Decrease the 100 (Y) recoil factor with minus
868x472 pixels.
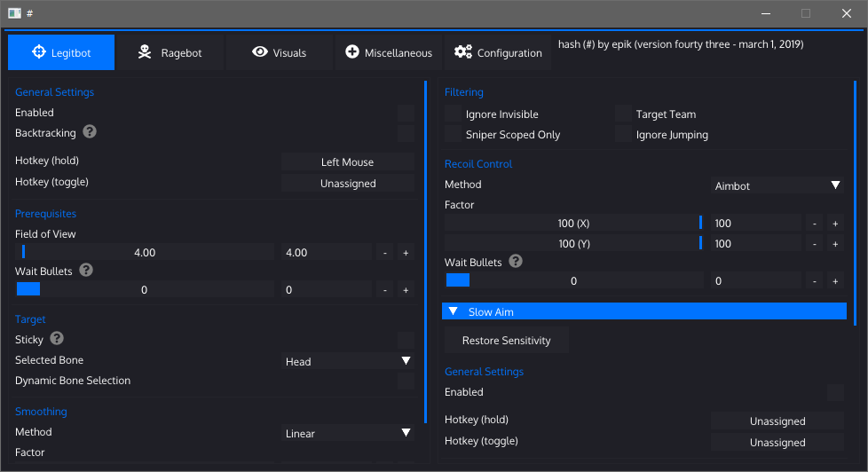814,244
